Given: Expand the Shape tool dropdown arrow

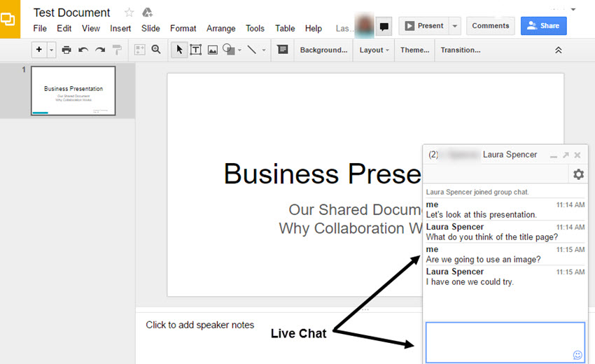Looking at the screenshot, I should [239, 50].
